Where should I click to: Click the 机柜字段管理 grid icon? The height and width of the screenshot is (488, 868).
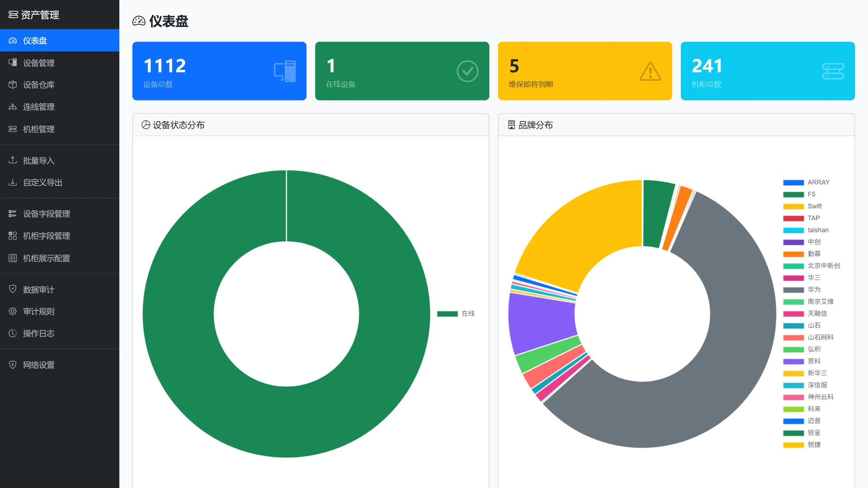point(13,236)
